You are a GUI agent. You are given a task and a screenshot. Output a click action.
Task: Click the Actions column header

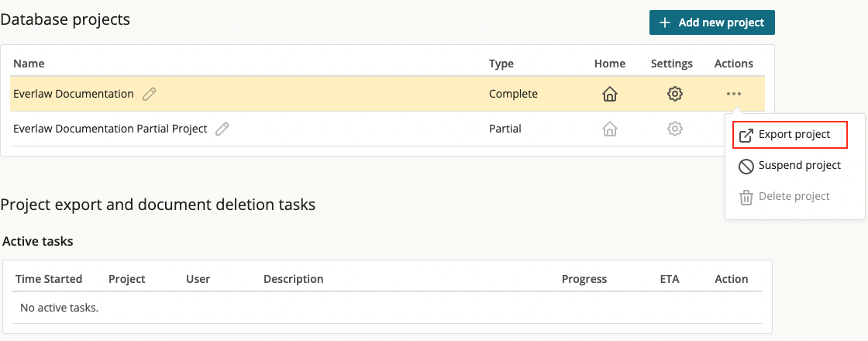tap(734, 64)
